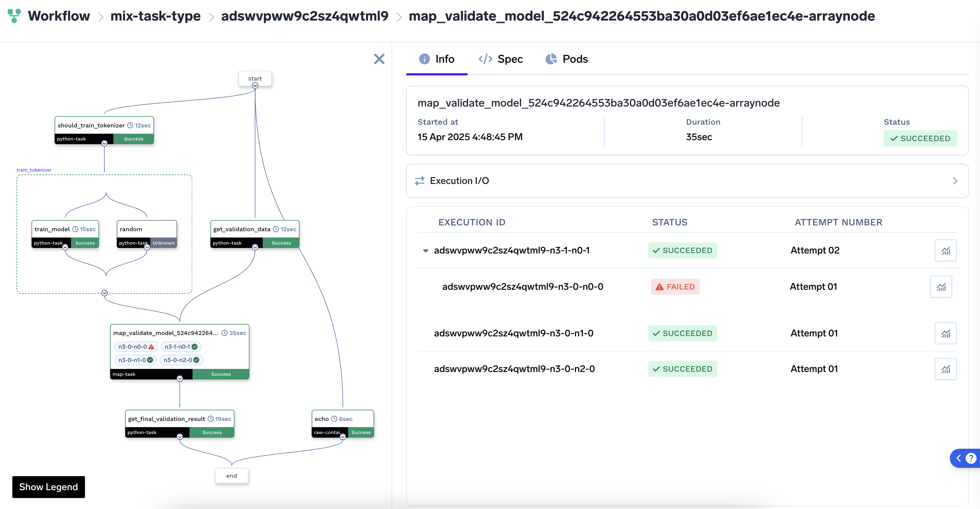
Task: Expand help widget left chevron
Action: (958, 458)
